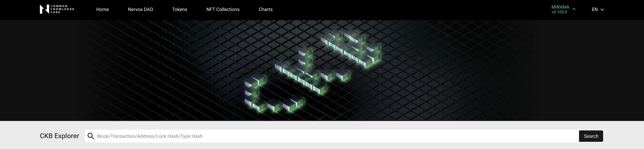
Task: Click the magnifying glass search icon
Action: tap(91, 136)
